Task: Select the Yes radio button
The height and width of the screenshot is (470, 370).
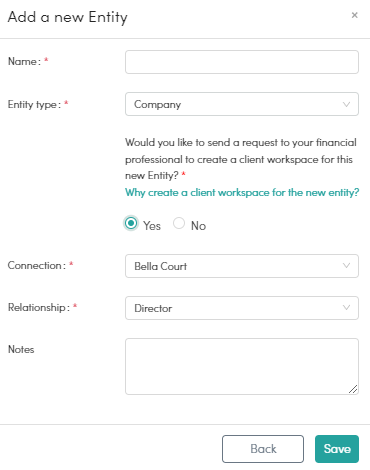Action: click(131, 223)
